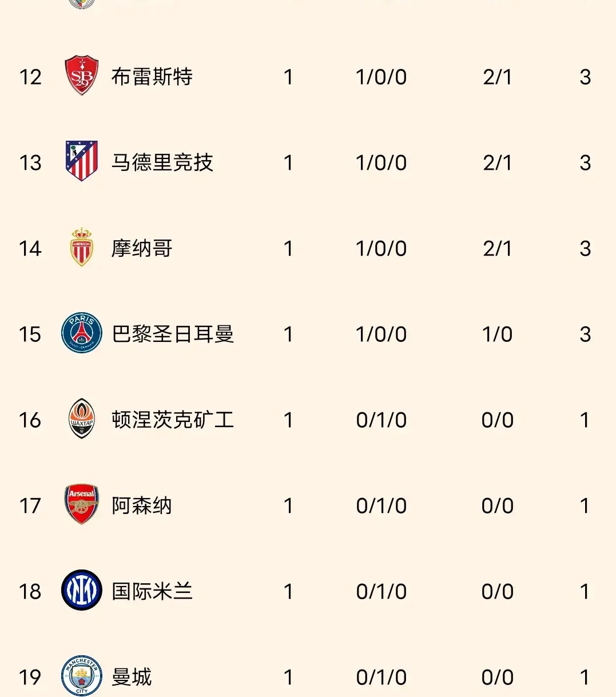
Task: Select the 国际米兰 team name
Action: click(152, 591)
